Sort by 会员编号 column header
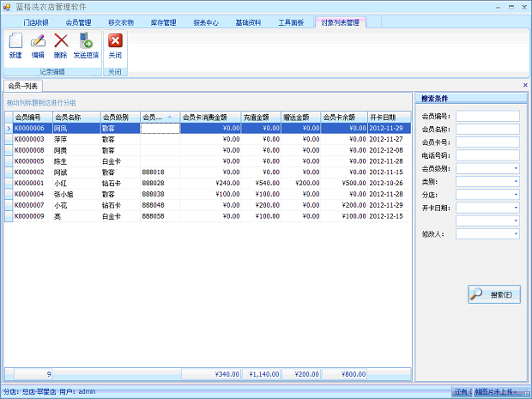The width and height of the screenshot is (532, 399). point(33,118)
